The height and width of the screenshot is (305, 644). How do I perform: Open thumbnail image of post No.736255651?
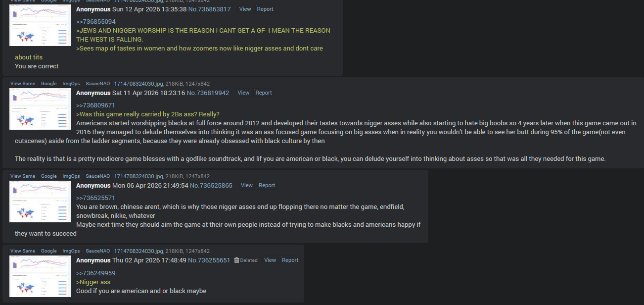(40, 276)
